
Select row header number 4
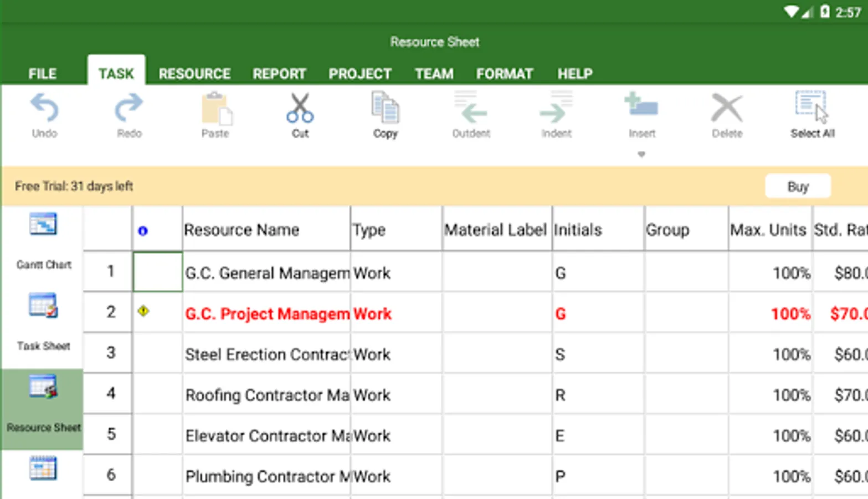click(108, 394)
